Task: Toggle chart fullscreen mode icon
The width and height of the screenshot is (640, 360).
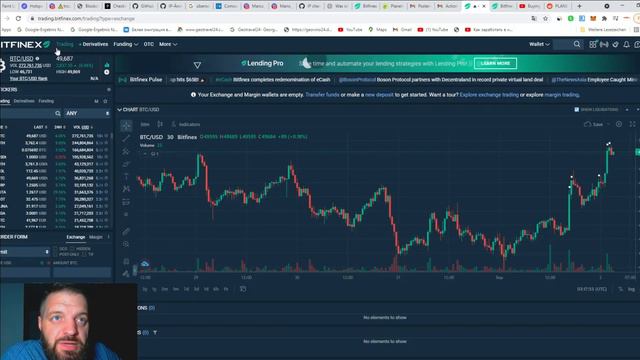Action: [632, 124]
